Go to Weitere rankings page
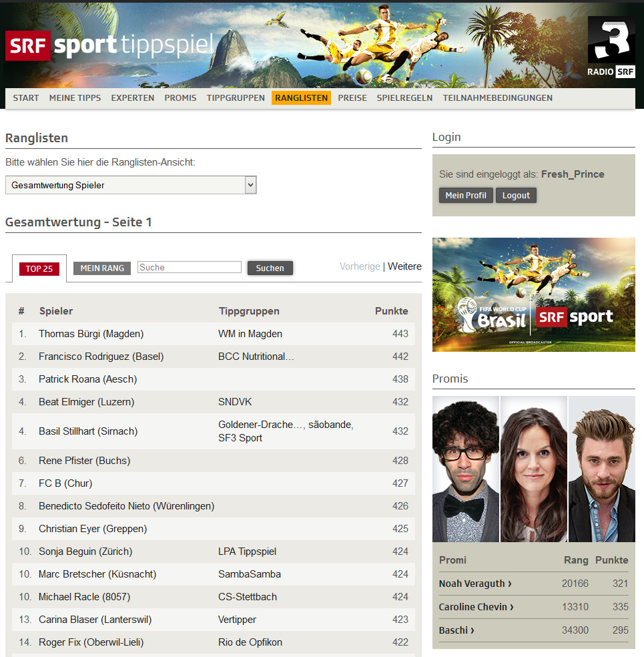644x657 pixels. 404,266
